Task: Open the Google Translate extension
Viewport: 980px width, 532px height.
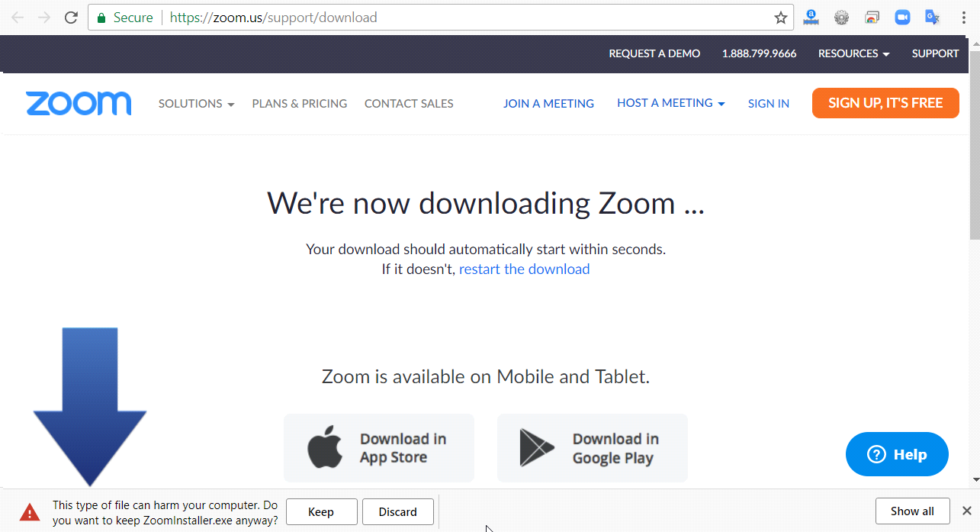Action: point(933,18)
